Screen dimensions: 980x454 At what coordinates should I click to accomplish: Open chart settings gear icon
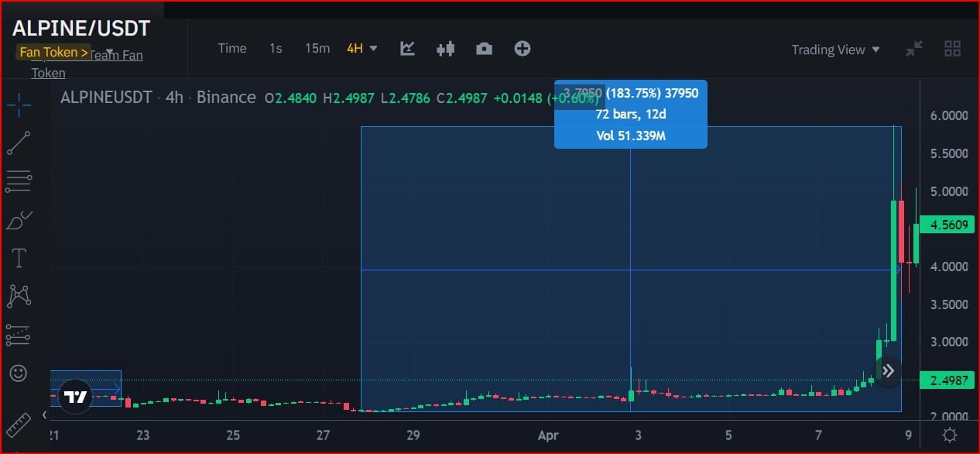click(950, 435)
